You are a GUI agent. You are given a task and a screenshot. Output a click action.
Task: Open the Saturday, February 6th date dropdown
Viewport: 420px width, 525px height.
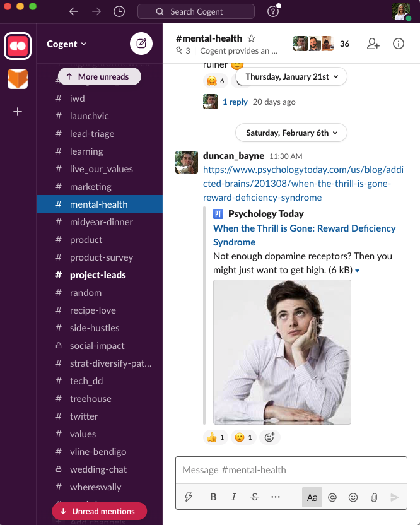coord(291,133)
